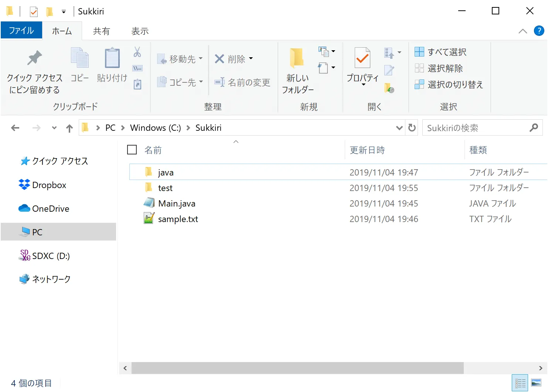548x392 pixels.
Task: Click the Easy access icon
Action: (x=323, y=68)
